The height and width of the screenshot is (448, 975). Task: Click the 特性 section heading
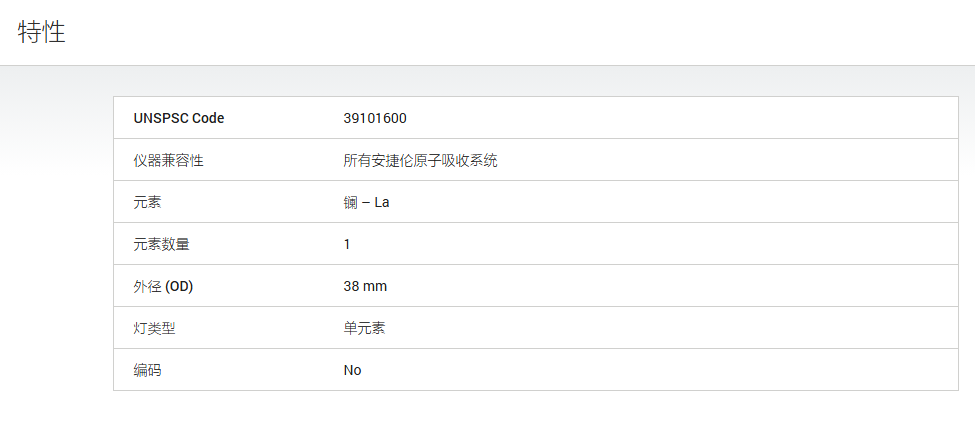coord(42,32)
